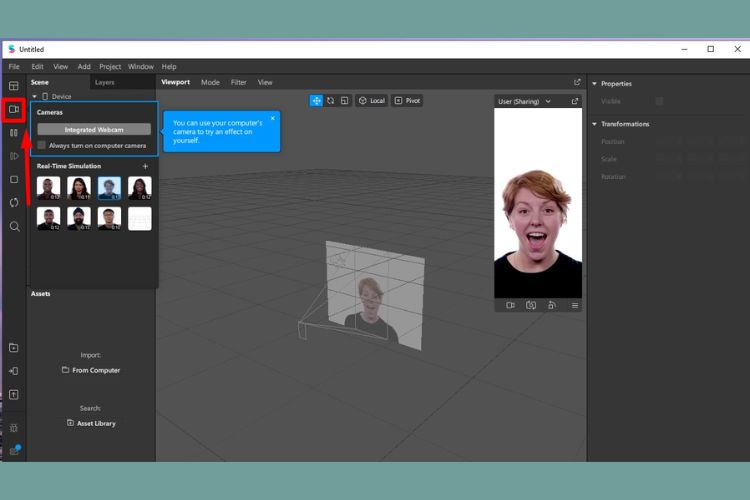This screenshot has height=500, width=750.
Task: Select the highlighted blue-background simulation video
Action: [x=110, y=188]
